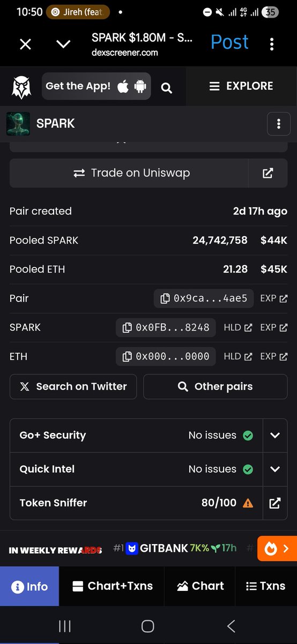The image size is (297, 644).
Task: Open SPARK three-dot options menu
Action: click(x=278, y=124)
